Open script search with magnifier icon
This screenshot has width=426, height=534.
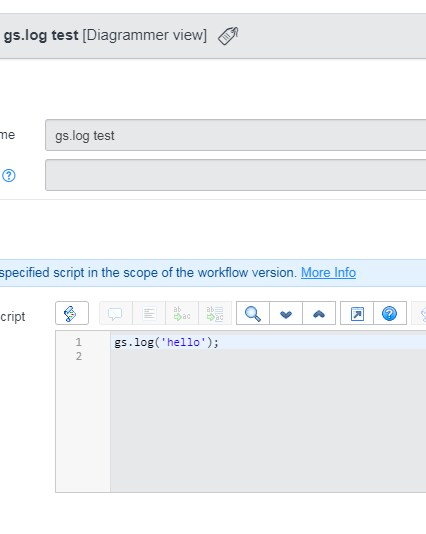click(253, 313)
